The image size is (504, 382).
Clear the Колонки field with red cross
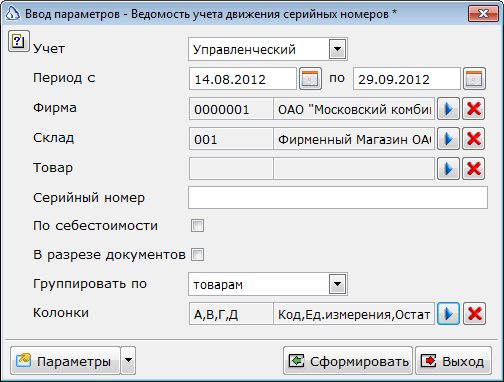pyautogui.click(x=475, y=314)
